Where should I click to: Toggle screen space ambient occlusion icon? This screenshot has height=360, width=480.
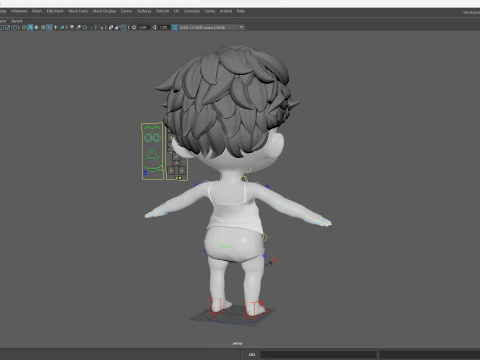[x=72, y=27]
